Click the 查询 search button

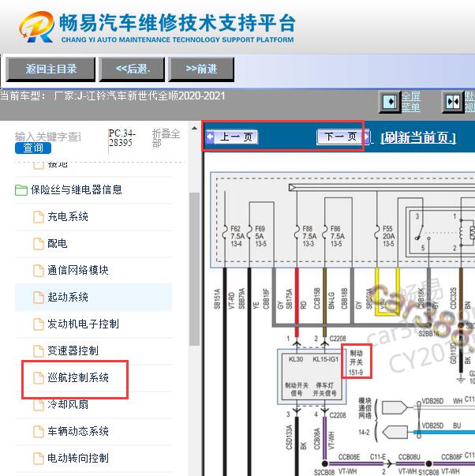pyautogui.click(x=33, y=148)
